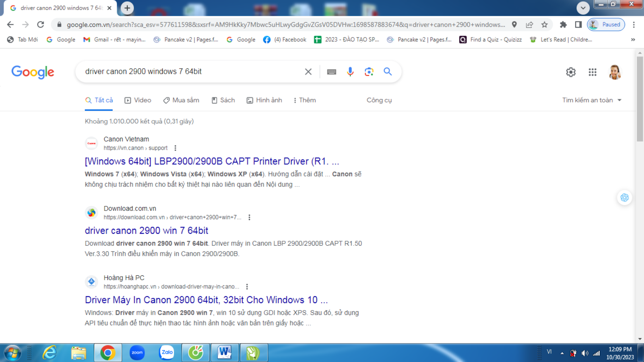The height and width of the screenshot is (362, 644).
Task: Open the on-screen keyboard input tool
Action: click(332, 72)
